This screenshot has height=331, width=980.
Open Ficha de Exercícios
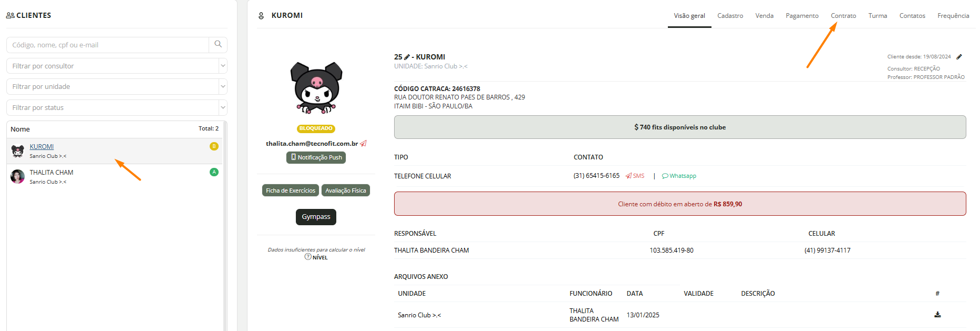click(x=291, y=190)
